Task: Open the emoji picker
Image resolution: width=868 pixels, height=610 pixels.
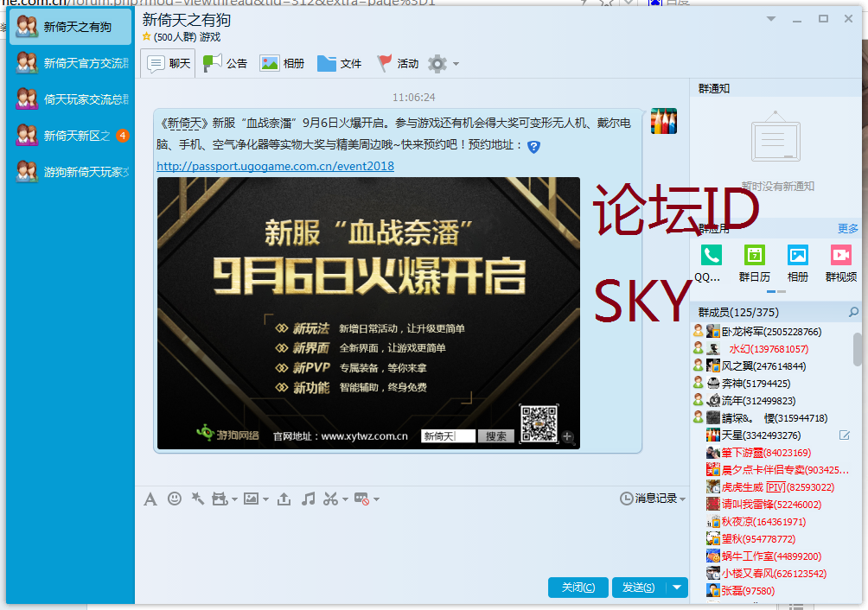Action: pyautogui.click(x=175, y=499)
